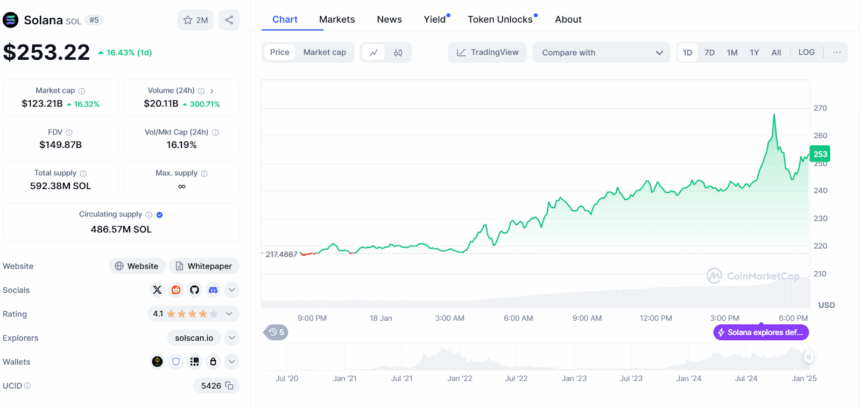Switch to the Yield tab
Image resolution: width=860 pixels, height=409 pixels.
[435, 19]
